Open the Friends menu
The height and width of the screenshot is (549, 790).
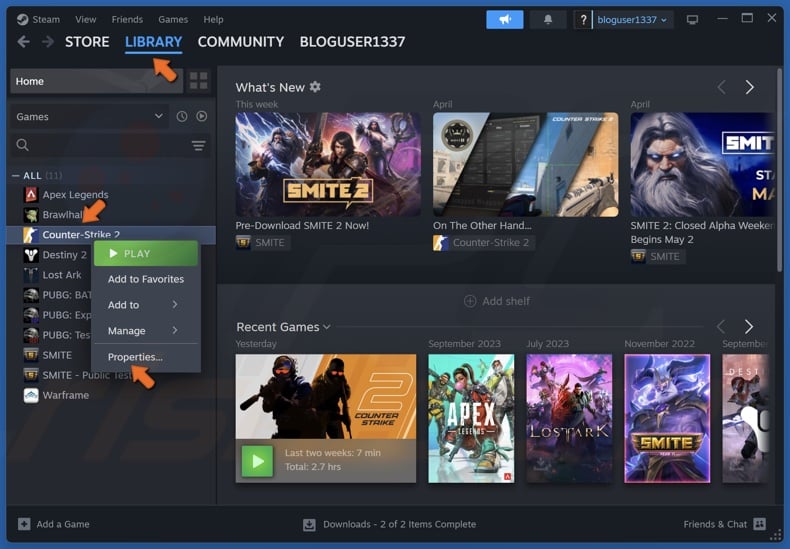pyautogui.click(x=127, y=20)
